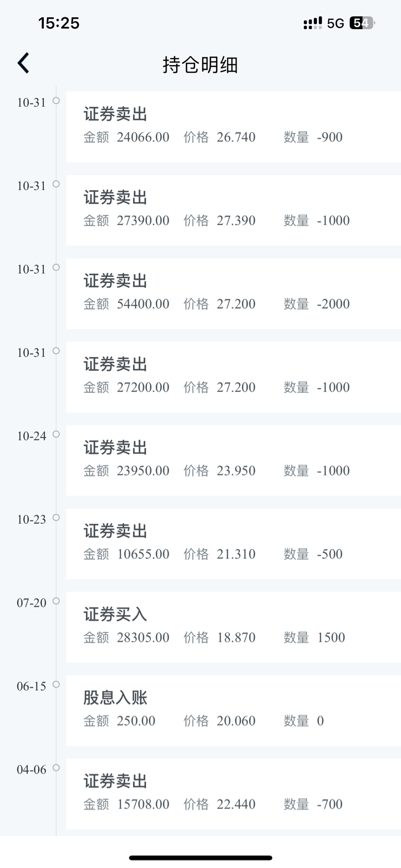The height and width of the screenshot is (868, 401).
Task: Tap the cellular signal bars icon
Action: pos(312,23)
